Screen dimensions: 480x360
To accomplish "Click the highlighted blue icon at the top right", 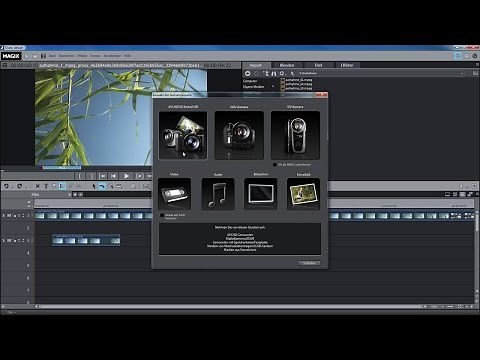I will click(458, 56).
